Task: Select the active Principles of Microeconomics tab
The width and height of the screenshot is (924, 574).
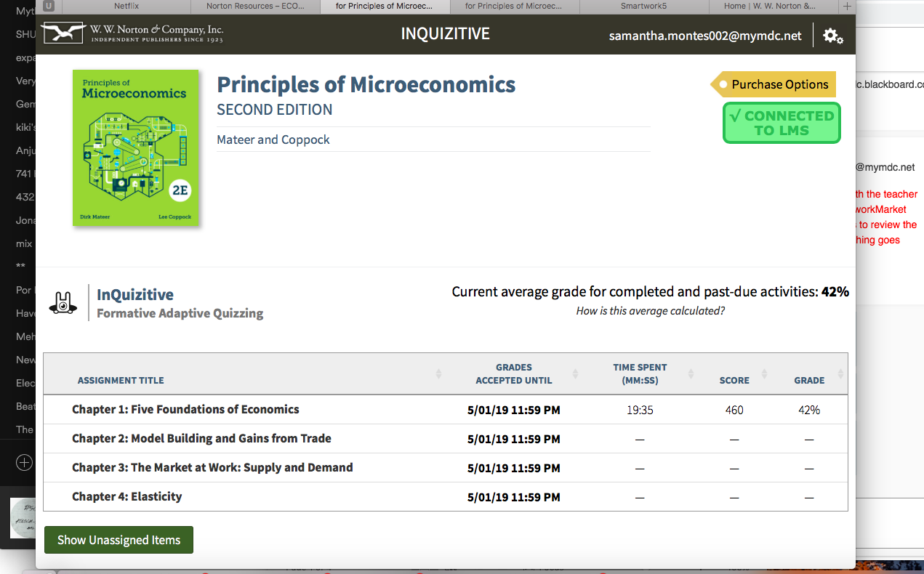Action: click(385, 6)
